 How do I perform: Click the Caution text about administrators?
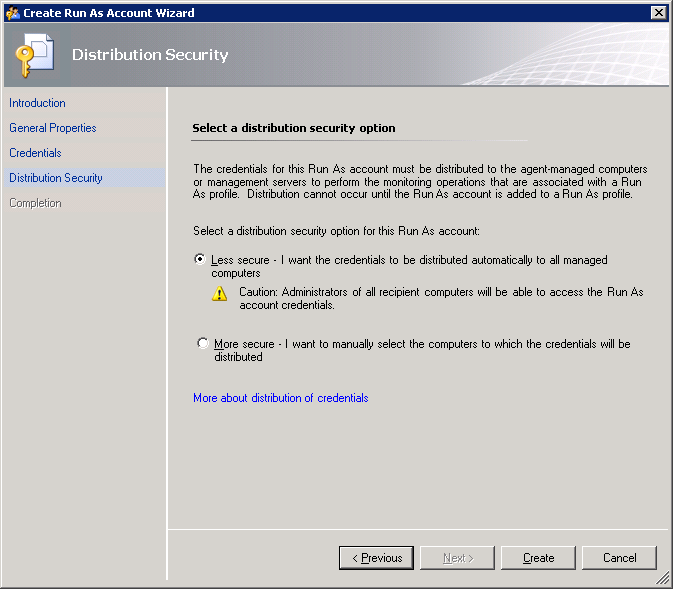441,298
